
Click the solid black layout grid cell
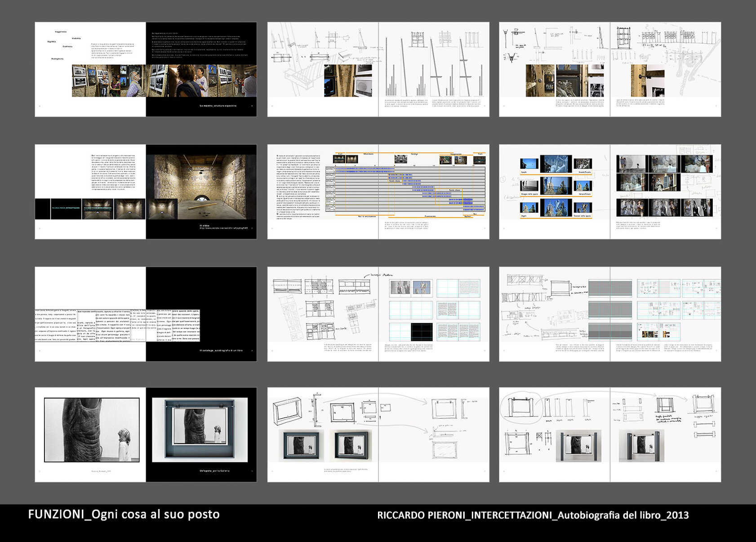click(x=422, y=332)
